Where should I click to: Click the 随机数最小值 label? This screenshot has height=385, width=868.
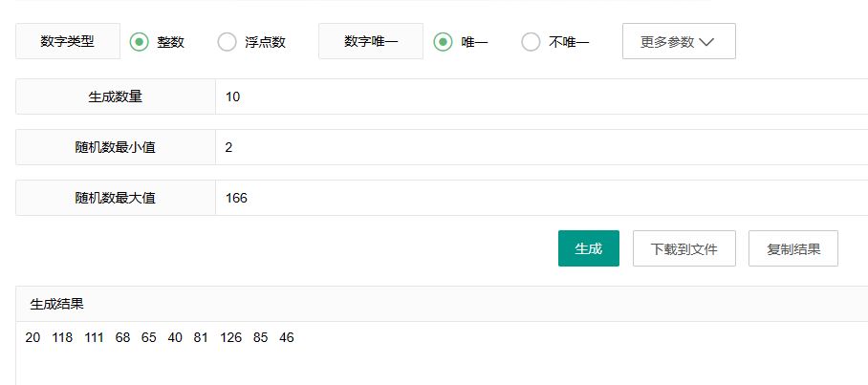coord(116,147)
